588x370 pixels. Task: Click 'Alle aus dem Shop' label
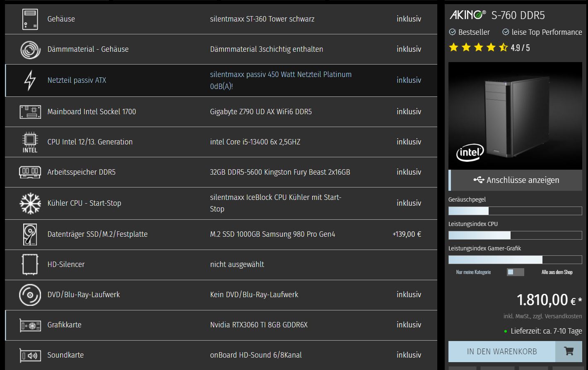tap(557, 272)
